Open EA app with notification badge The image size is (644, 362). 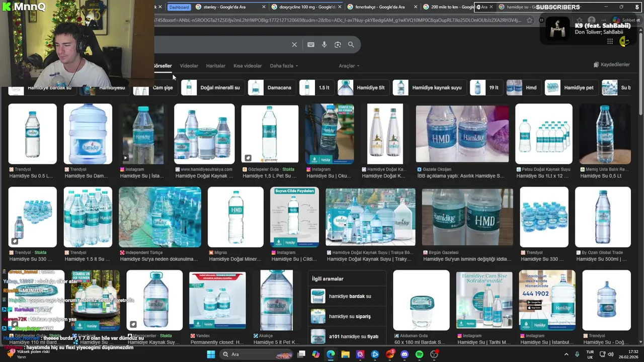[390, 354]
